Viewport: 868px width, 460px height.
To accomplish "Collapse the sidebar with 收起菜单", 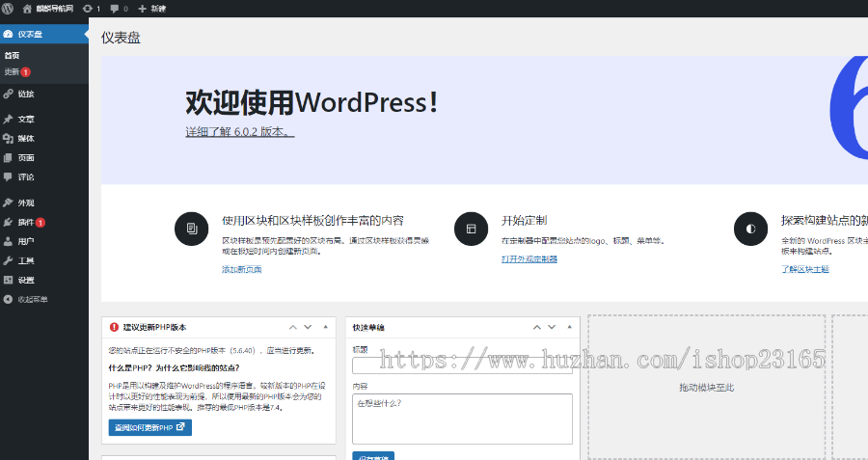I will pos(44,300).
